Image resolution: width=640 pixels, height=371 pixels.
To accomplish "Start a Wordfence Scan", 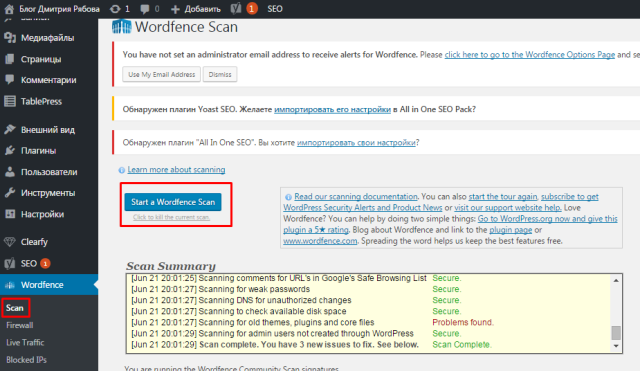I will click(173, 202).
